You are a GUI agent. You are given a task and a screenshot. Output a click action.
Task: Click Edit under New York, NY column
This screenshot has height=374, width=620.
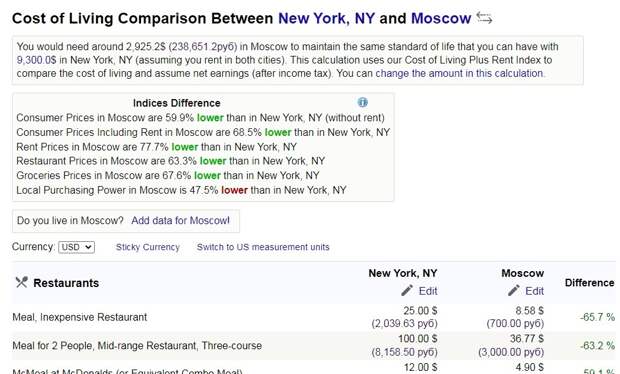(428, 291)
